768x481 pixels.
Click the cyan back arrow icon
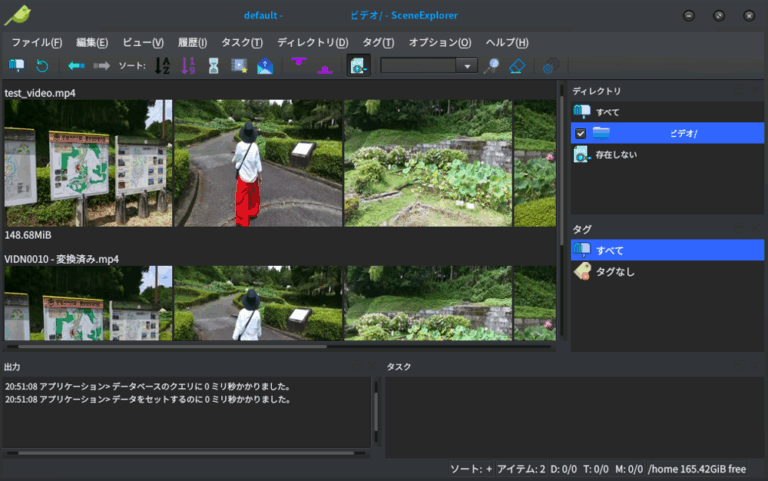(76, 66)
